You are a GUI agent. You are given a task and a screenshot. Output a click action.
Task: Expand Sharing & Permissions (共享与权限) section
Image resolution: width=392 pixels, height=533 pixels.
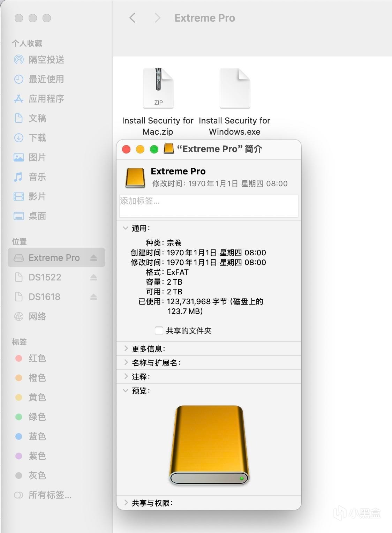[x=126, y=503]
